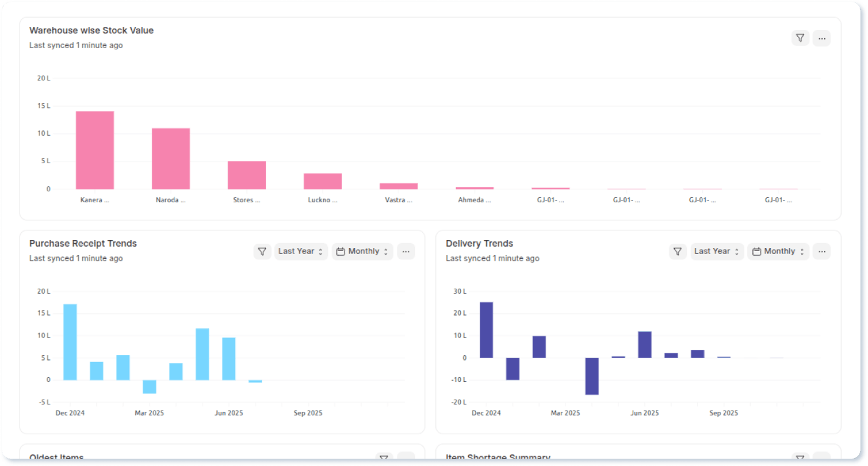This screenshot has width=868, height=466.
Task: Click calendar icon in Purchase Receipt Trends frequency selector
Action: (340, 251)
